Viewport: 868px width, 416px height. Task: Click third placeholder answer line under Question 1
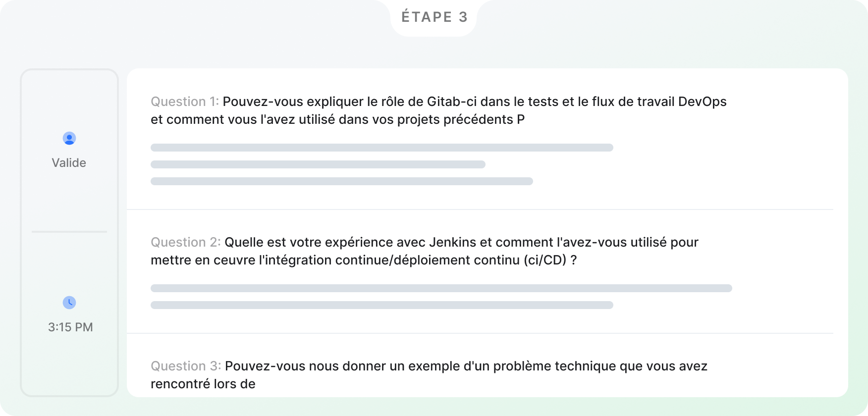pos(342,181)
